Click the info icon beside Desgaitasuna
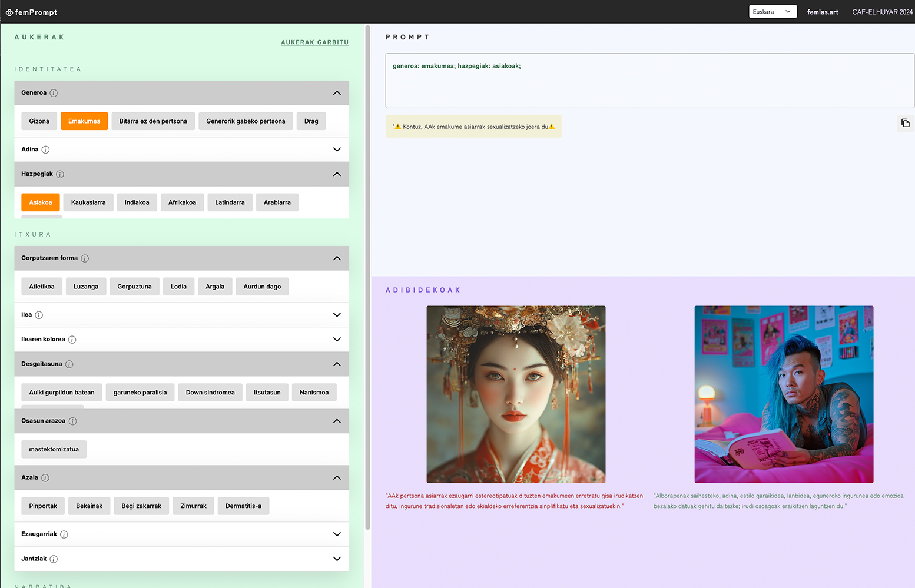The height and width of the screenshot is (588, 915). tap(69, 364)
